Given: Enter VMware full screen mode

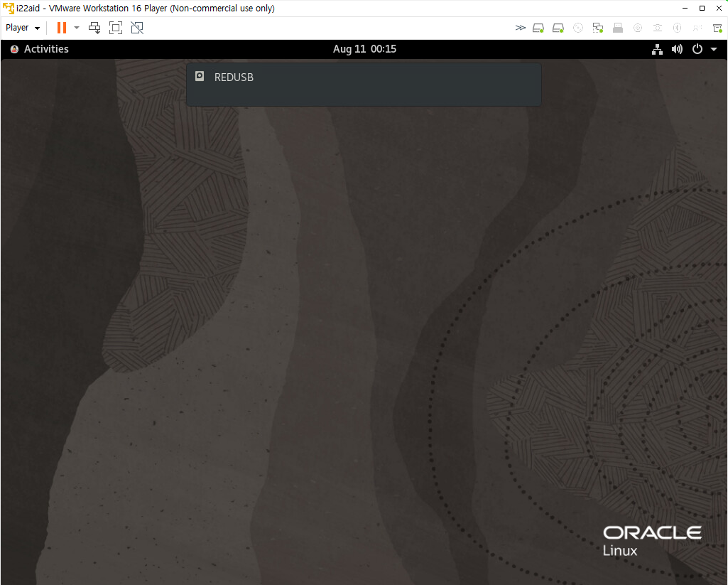Looking at the screenshot, I should tap(116, 28).
